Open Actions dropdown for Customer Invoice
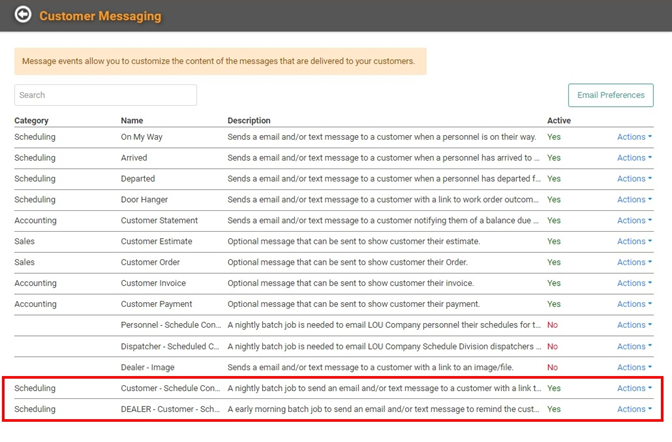 click(x=634, y=283)
